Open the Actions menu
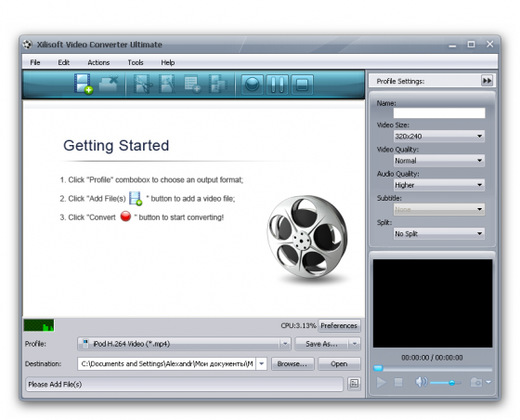Screen dimensions: 520x420 (98, 62)
